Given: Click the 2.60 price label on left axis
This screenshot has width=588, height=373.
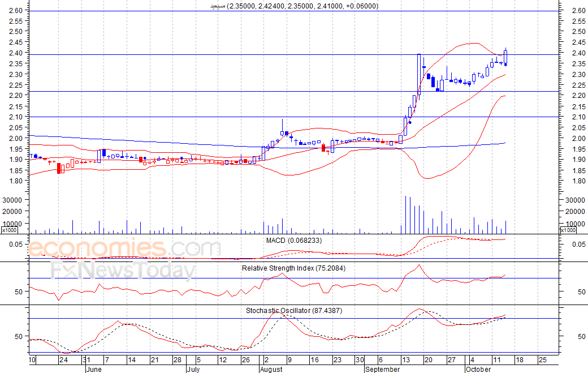Looking at the screenshot, I should pyautogui.click(x=16, y=11).
